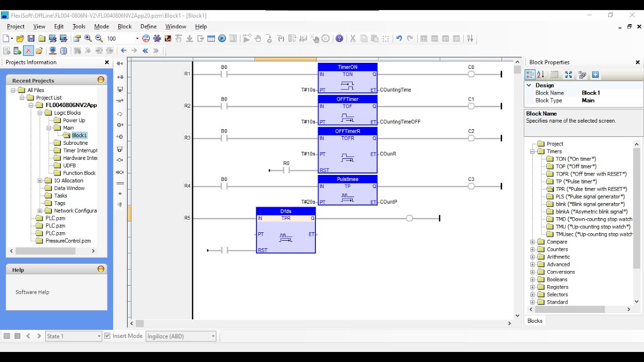Click the Save floppy disk icon

coord(31,39)
